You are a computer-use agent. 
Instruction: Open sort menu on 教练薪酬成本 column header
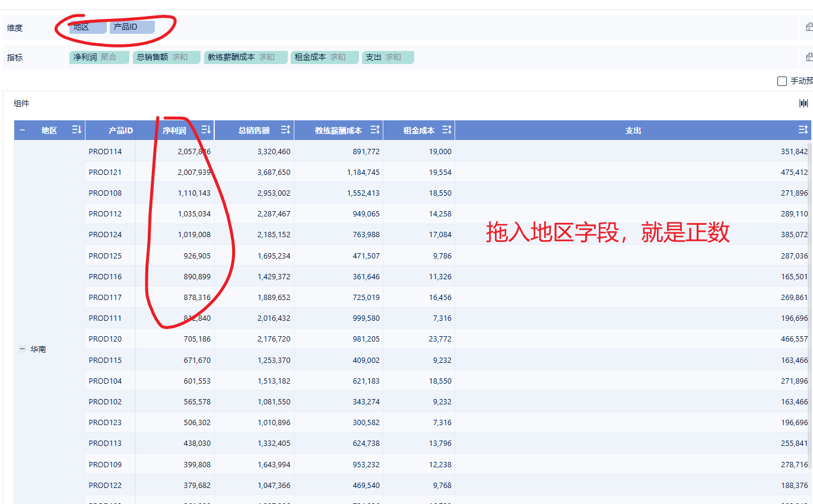(x=375, y=130)
